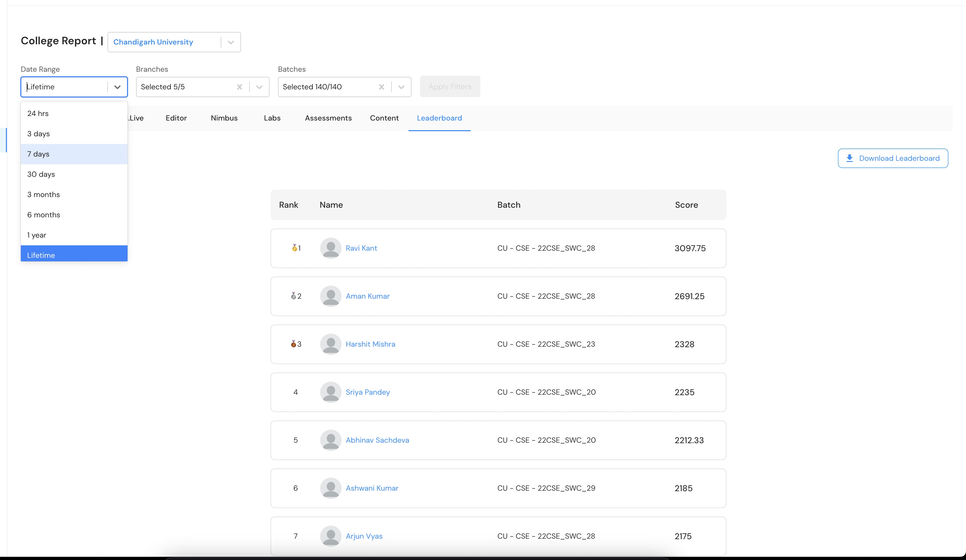This screenshot has width=966, height=560.
Task: Pick the 1 year date range
Action: 37,235
